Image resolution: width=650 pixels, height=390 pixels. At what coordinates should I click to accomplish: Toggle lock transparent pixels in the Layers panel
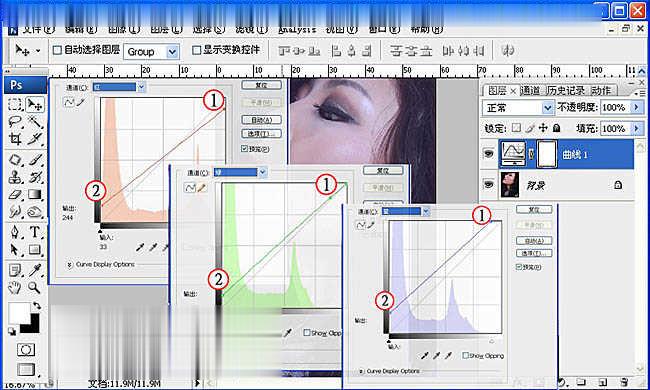pyautogui.click(x=516, y=128)
